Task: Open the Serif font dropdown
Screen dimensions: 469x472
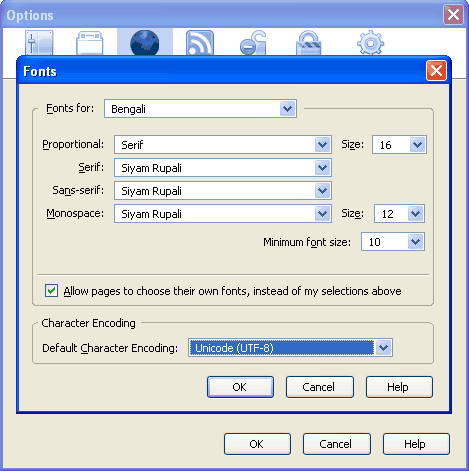Action: [223, 168]
